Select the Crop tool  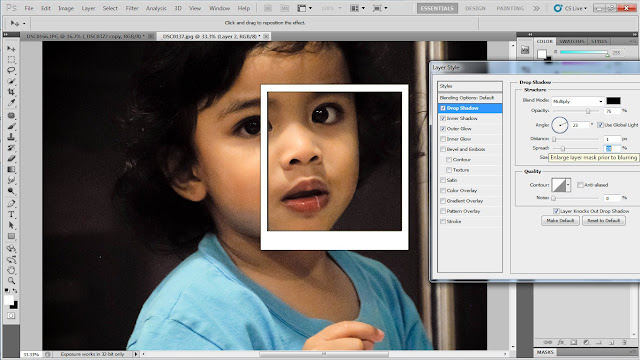click(11, 92)
